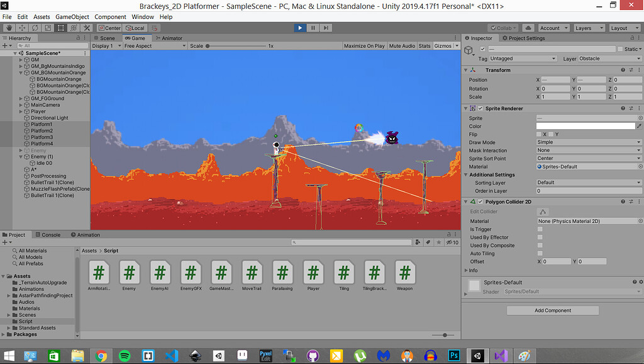The image size is (644, 364).
Task: Select the Scale tool
Action: pos(48,28)
